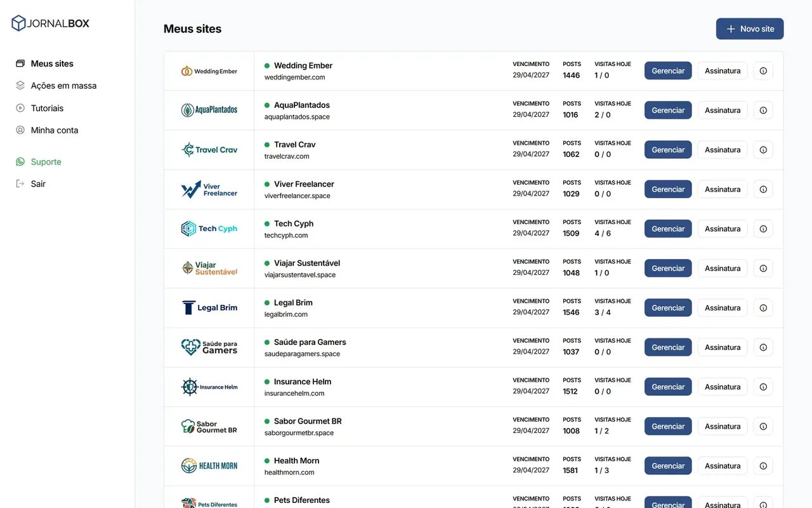Click Assinatura for Viajar Sustentável
The width and height of the screenshot is (812, 508).
(723, 269)
